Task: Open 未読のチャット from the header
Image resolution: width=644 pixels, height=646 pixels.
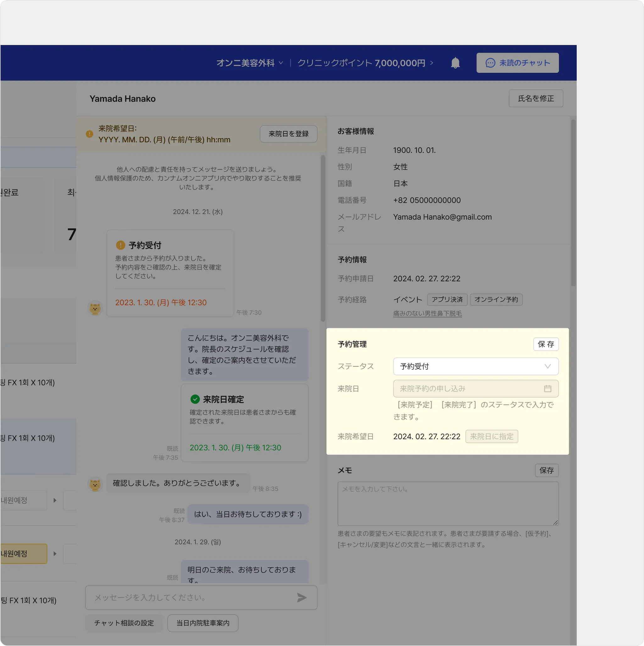Action: point(517,63)
